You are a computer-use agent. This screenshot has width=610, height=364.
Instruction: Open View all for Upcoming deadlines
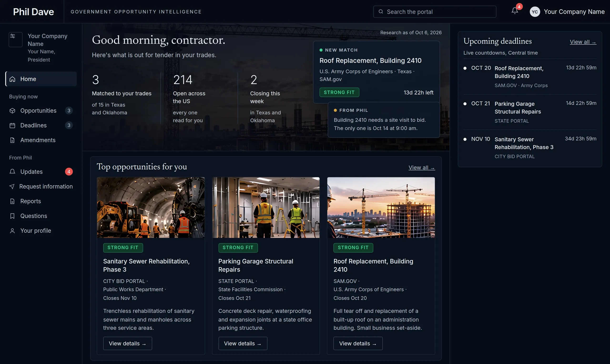583,42
